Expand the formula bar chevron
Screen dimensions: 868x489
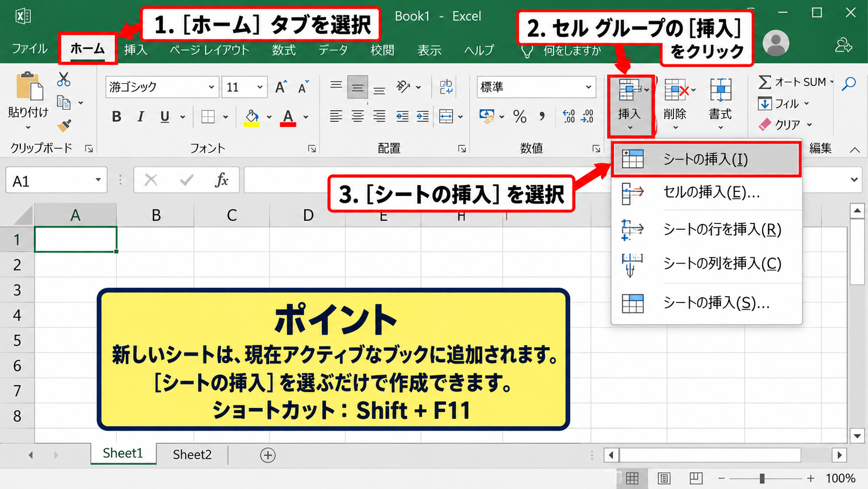tap(854, 180)
